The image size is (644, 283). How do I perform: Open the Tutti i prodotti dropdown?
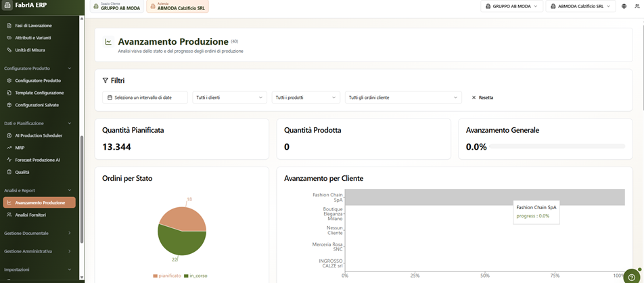[x=306, y=97]
